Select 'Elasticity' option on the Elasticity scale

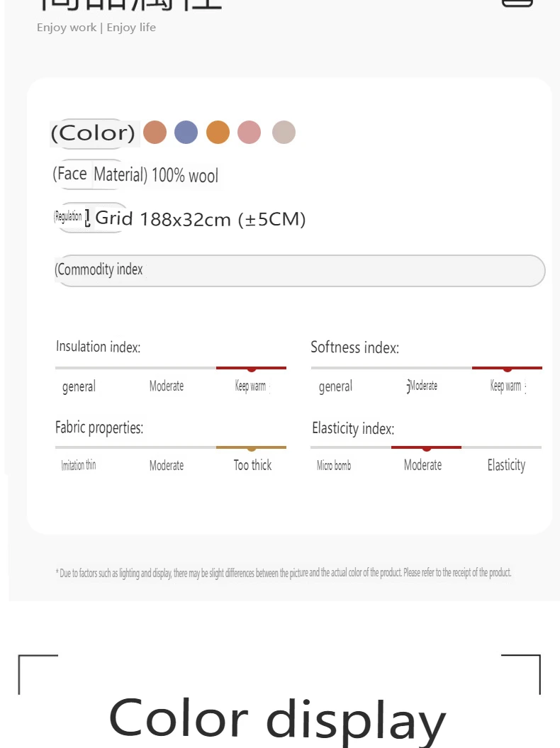(506, 465)
